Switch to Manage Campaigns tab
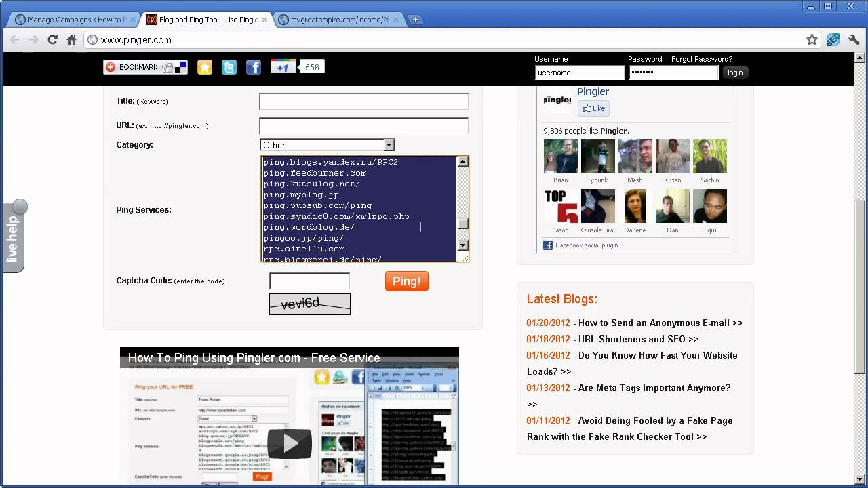 click(75, 20)
